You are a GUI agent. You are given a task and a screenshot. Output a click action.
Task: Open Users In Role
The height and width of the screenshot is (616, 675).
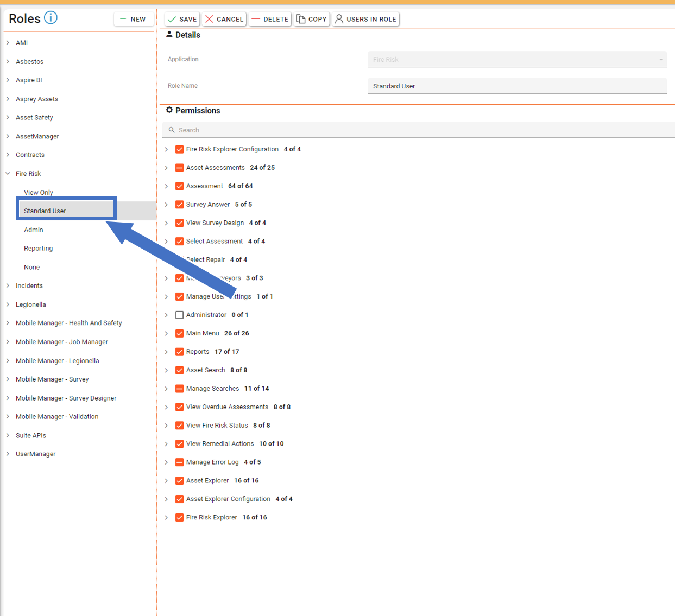click(365, 19)
